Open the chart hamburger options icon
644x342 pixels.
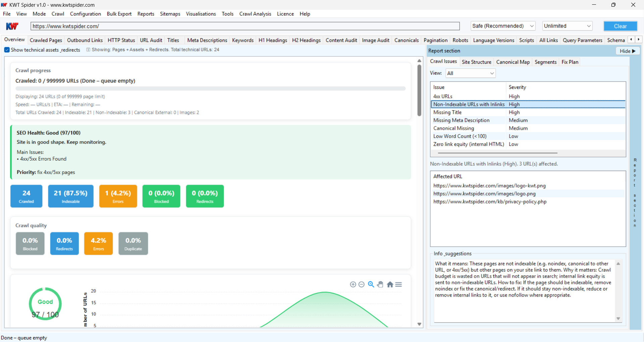click(x=398, y=284)
